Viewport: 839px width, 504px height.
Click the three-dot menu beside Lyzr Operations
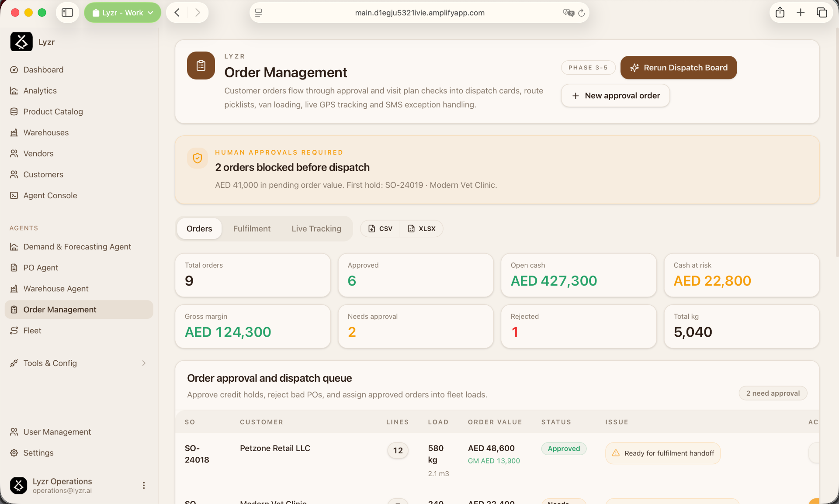coord(144,485)
